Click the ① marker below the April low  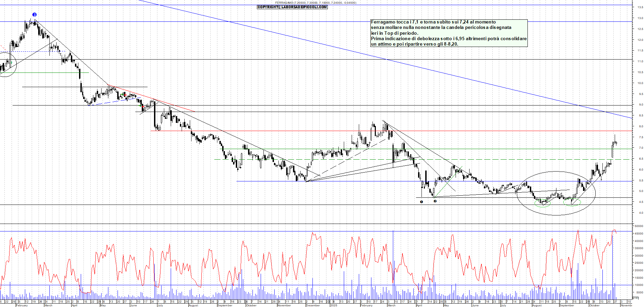[421, 202]
